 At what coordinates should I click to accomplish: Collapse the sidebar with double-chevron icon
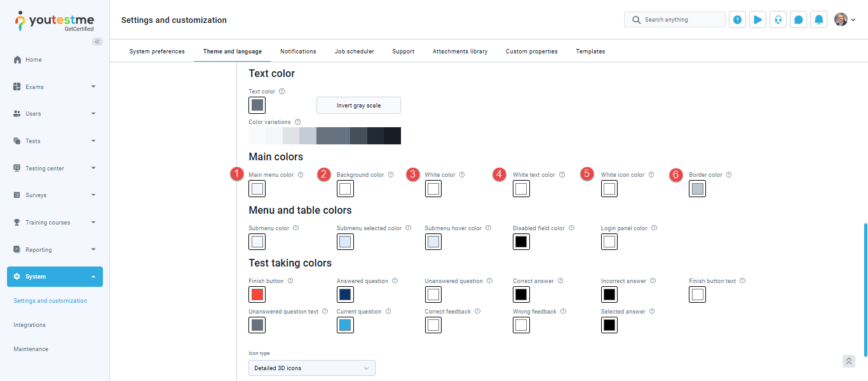97,41
